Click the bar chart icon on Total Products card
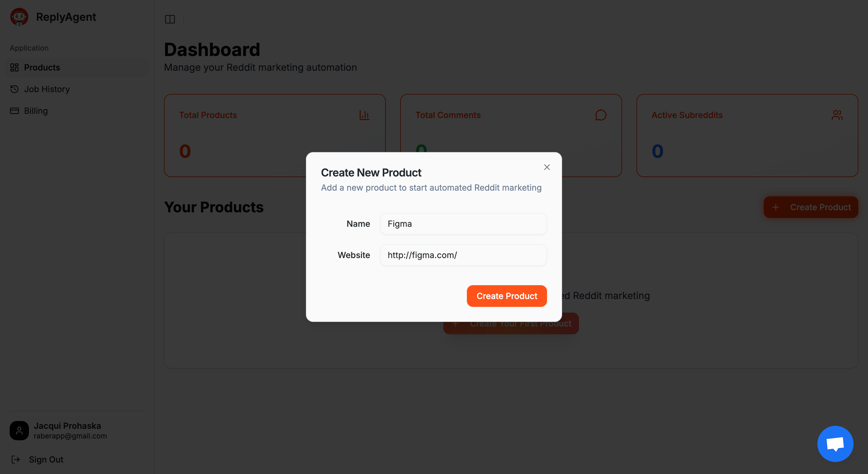Image resolution: width=868 pixels, height=474 pixels. pos(364,115)
